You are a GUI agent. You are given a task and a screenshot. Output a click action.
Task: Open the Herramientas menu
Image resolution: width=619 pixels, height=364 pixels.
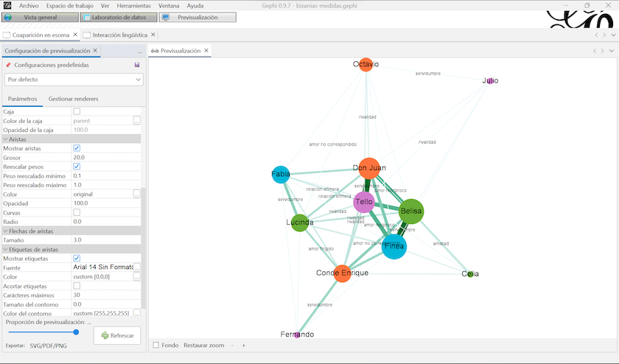click(x=133, y=5)
